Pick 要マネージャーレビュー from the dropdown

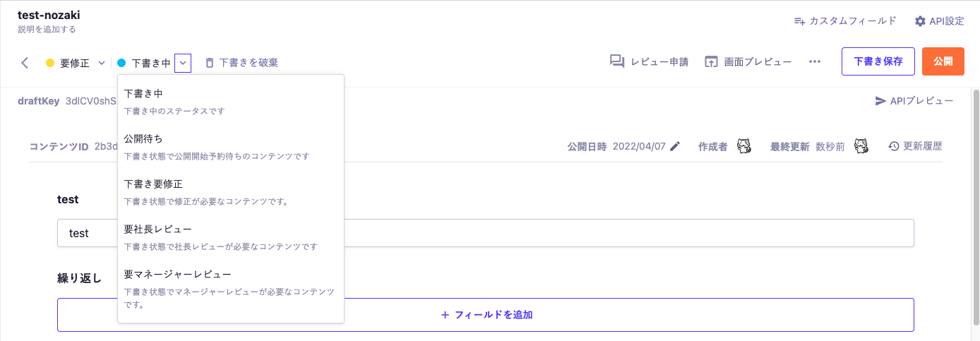point(177,274)
